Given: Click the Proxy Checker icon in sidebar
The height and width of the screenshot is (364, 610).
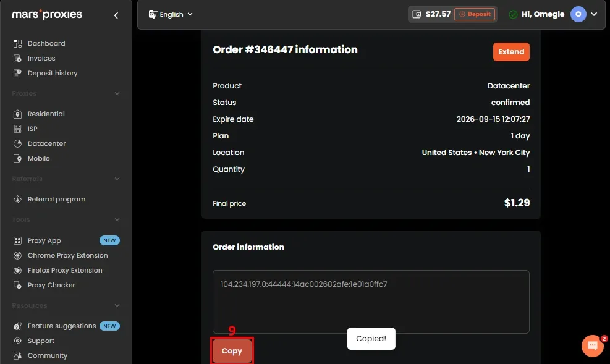Looking at the screenshot, I should (17, 285).
